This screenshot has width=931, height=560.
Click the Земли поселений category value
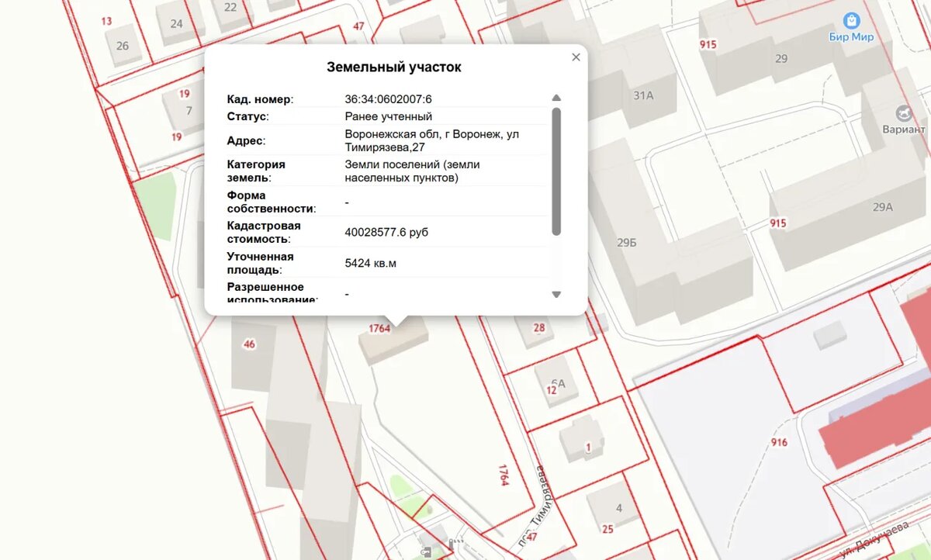click(x=413, y=171)
